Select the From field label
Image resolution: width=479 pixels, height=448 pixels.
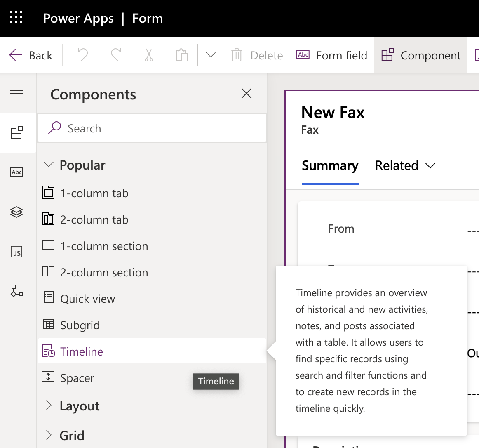point(341,229)
